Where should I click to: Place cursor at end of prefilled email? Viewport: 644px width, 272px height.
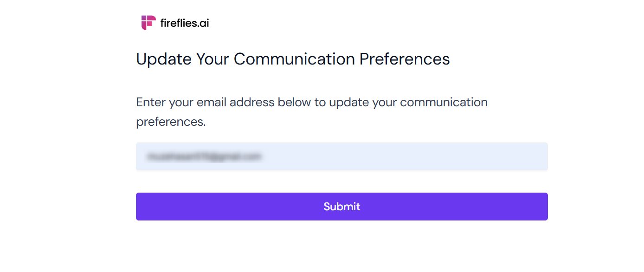pyautogui.click(x=262, y=157)
